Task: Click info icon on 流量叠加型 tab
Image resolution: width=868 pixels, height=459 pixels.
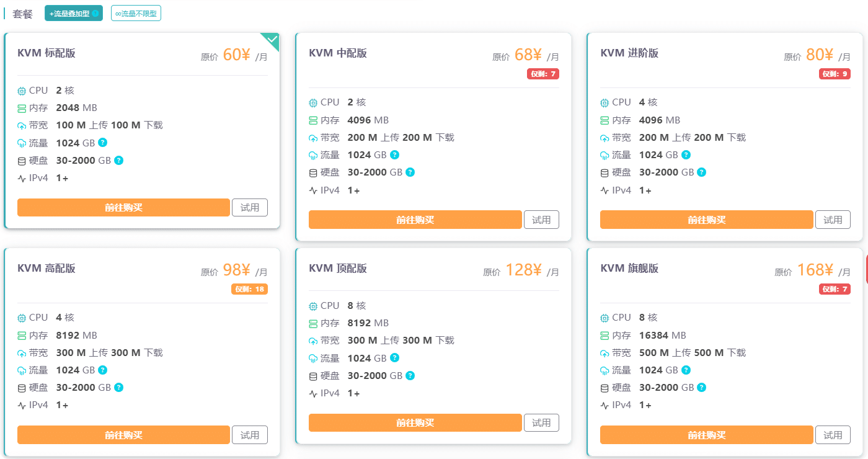Action: click(x=95, y=13)
